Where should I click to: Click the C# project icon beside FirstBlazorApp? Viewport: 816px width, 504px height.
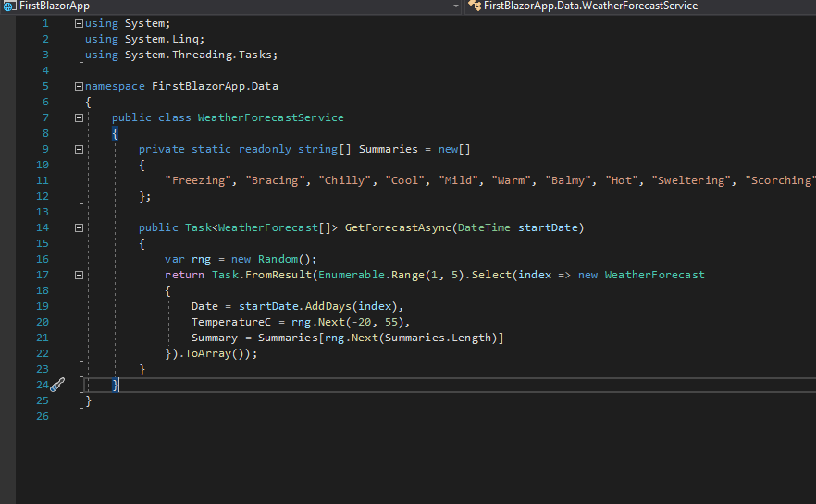pos(8,6)
